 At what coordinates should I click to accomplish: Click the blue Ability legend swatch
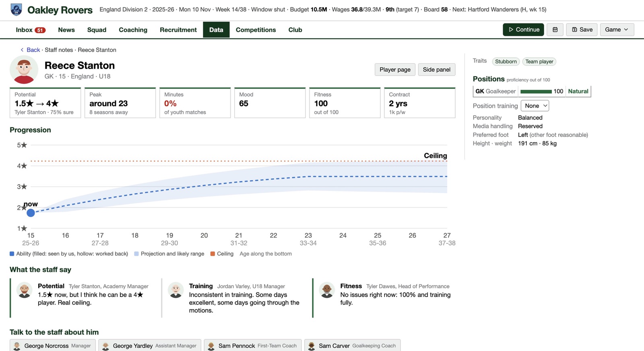point(12,254)
